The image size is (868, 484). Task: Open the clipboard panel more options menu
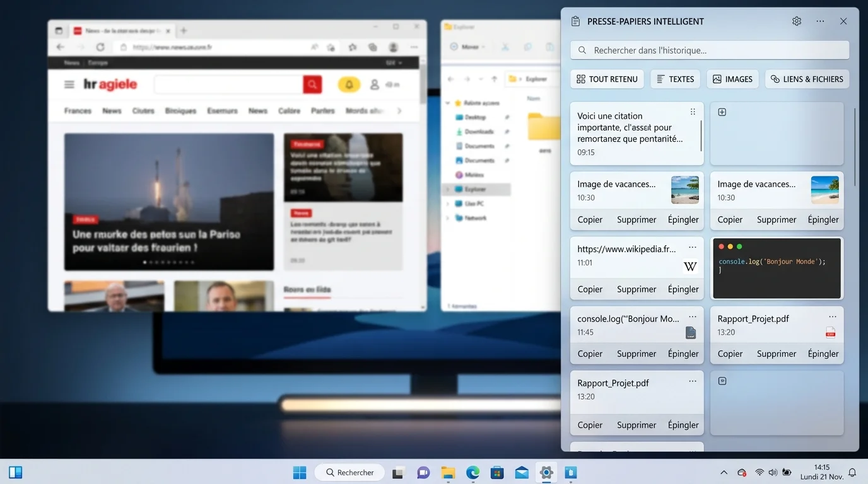click(820, 21)
